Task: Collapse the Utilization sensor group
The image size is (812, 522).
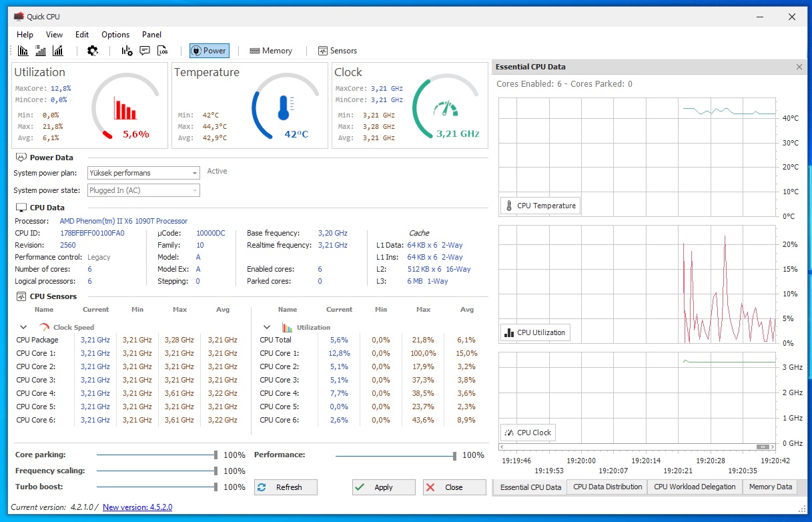Action: pos(267,327)
